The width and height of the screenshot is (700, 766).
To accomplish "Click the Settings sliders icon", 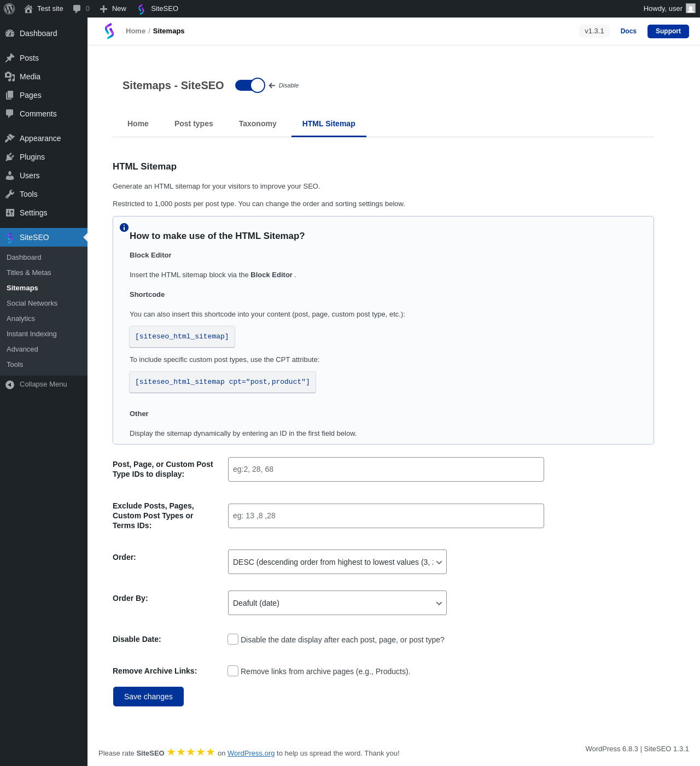I will pyautogui.click(x=10, y=213).
